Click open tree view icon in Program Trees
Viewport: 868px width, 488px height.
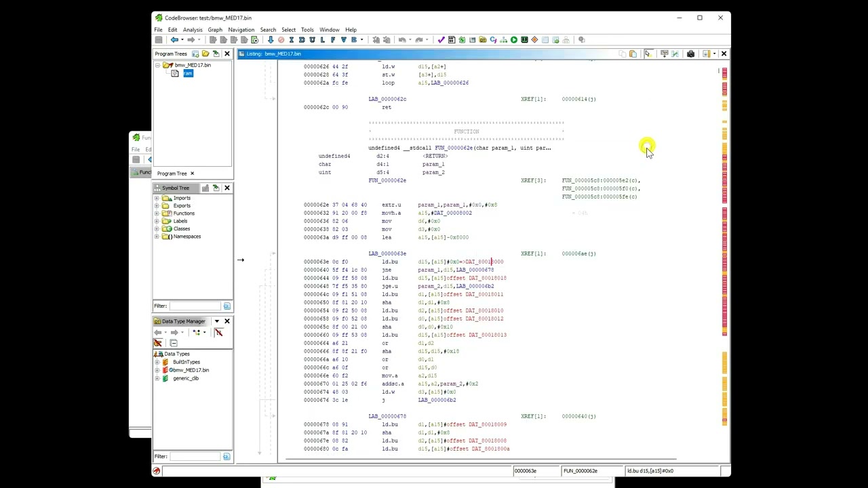(x=205, y=54)
